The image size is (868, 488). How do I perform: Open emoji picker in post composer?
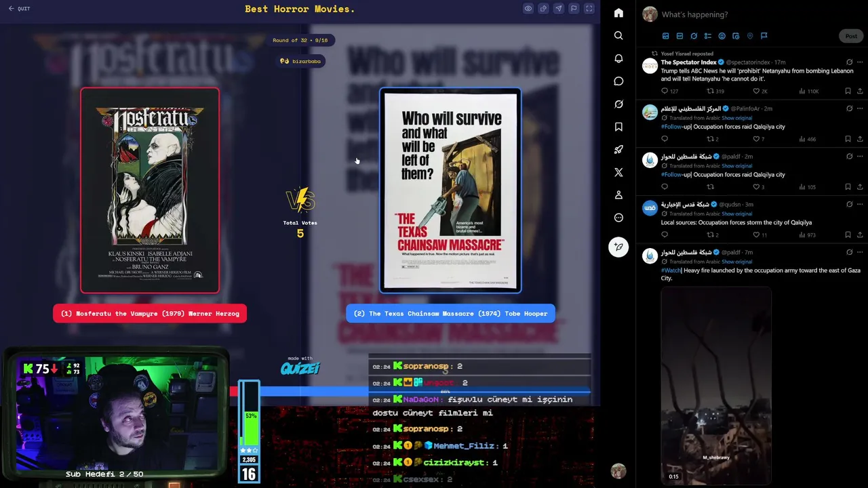click(x=722, y=36)
